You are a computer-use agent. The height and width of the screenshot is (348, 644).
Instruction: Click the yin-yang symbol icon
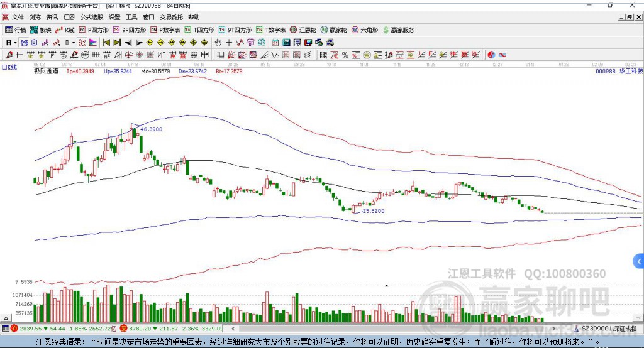pyautogui.click(x=491, y=55)
